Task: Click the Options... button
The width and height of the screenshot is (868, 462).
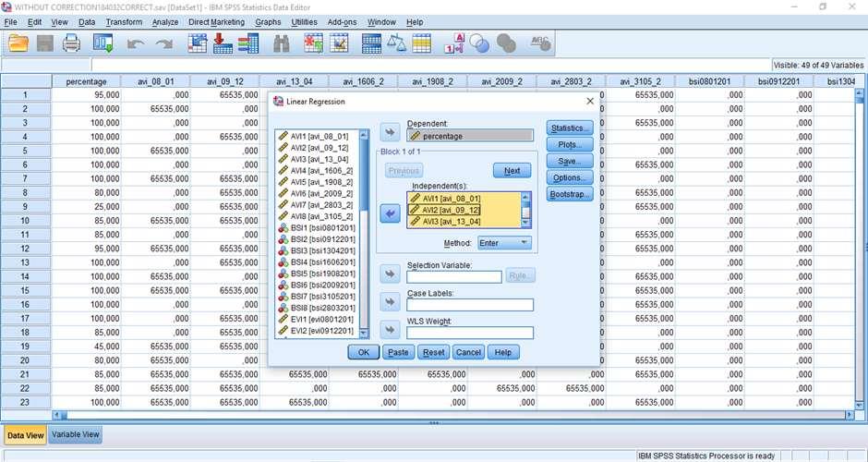Action: [x=569, y=177]
